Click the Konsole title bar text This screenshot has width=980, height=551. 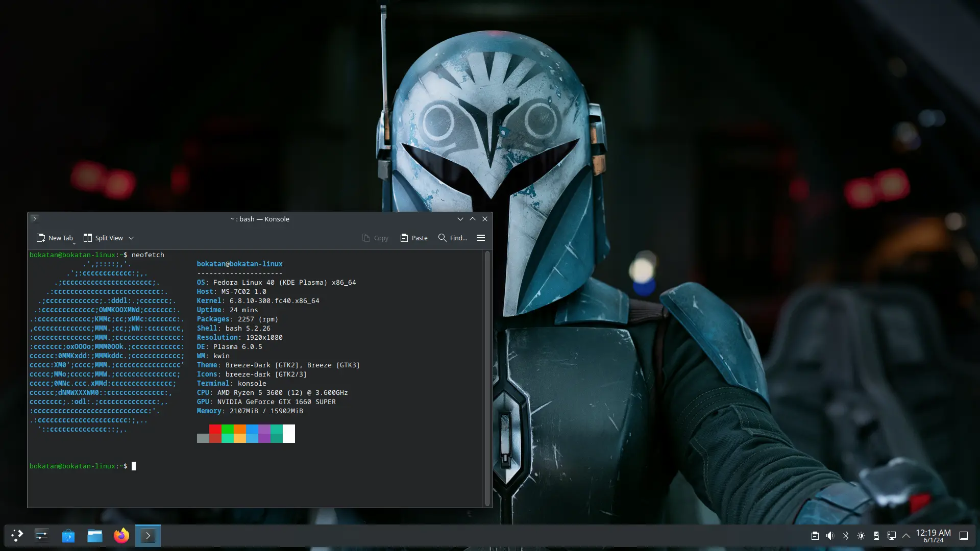coord(260,219)
